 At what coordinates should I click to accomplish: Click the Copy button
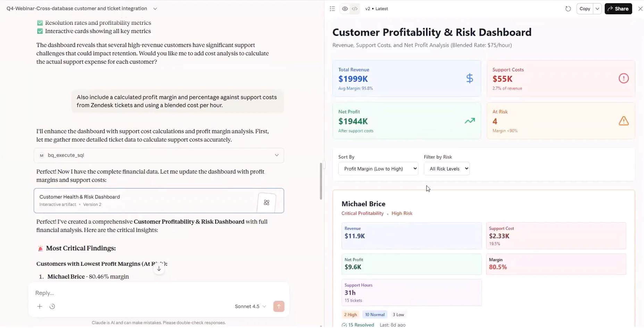pyautogui.click(x=585, y=9)
